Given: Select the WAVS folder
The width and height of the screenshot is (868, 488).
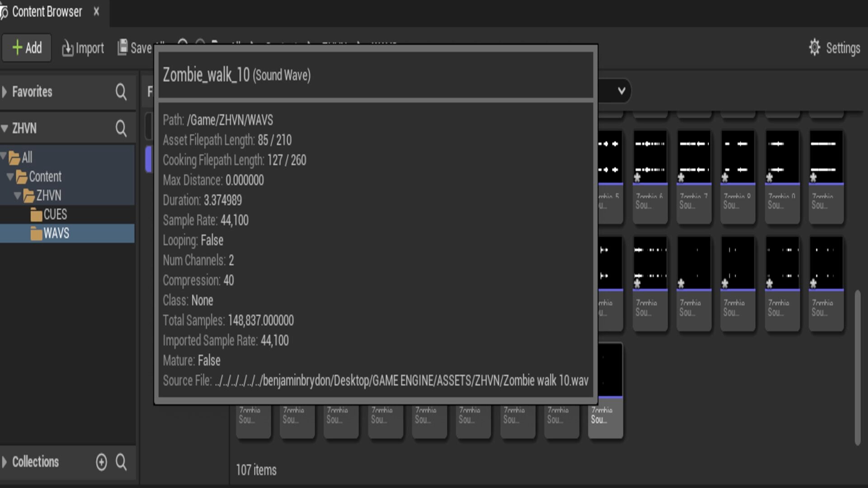Looking at the screenshot, I should point(56,233).
